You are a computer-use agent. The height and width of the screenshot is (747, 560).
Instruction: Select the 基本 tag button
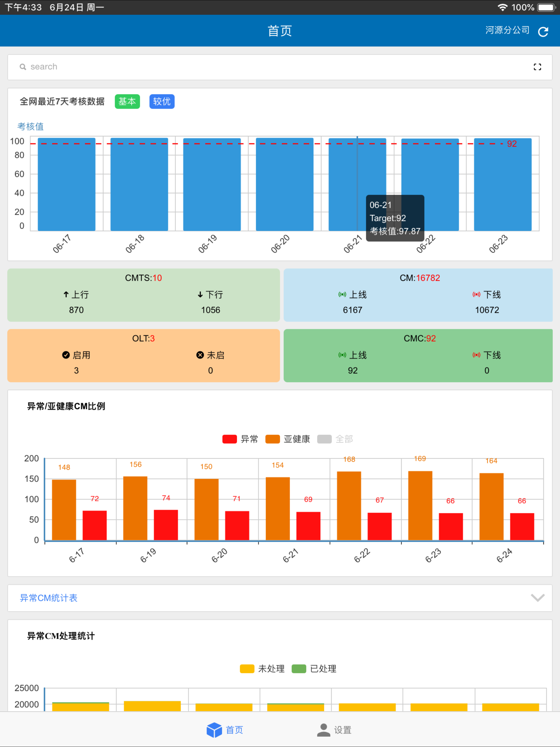127,101
